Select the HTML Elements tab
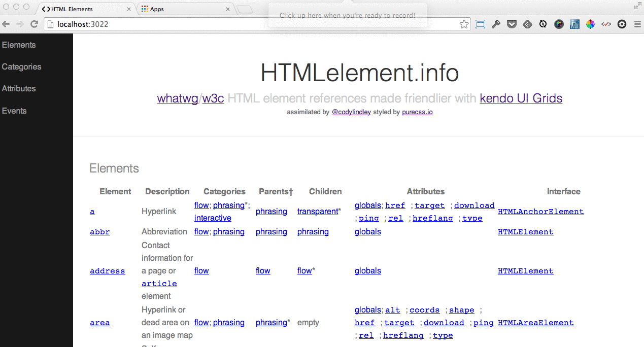 [81, 9]
